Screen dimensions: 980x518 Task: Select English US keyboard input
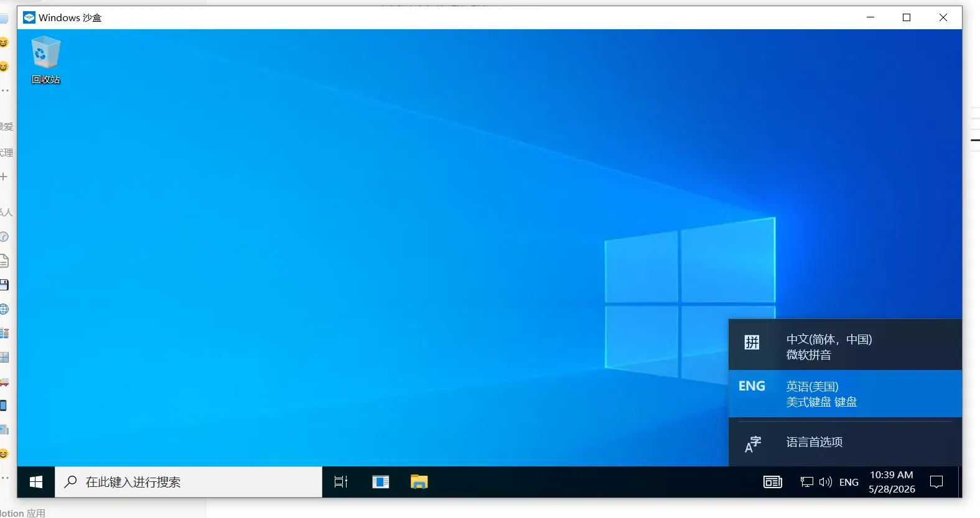click(845, 394)
